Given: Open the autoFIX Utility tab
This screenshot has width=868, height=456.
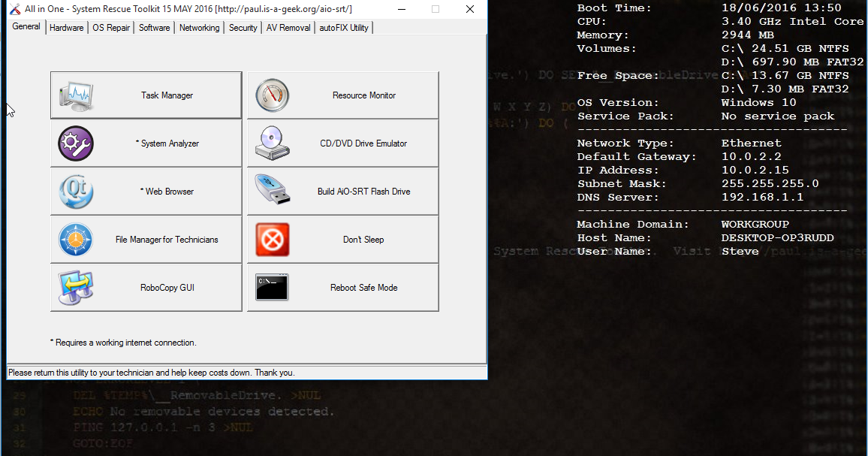Looking at the screenshot, I should [x=343, y=27].
